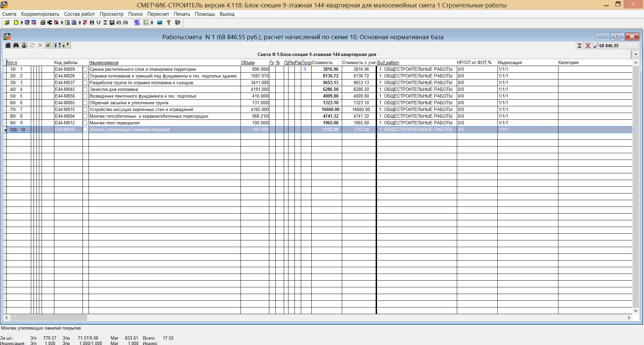Open the Состав работ menu
The image size is (644, 345).
click(x=79, y=14)
